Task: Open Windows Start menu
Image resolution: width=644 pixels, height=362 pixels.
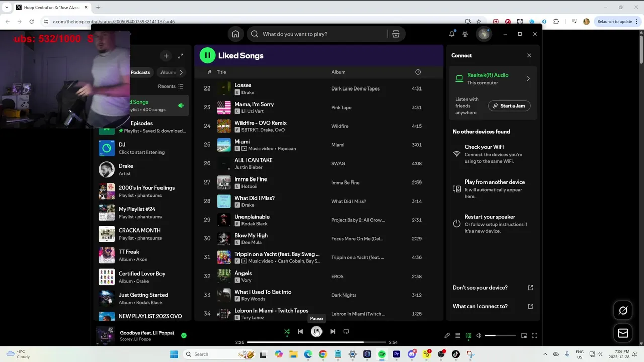Action: 174,354
